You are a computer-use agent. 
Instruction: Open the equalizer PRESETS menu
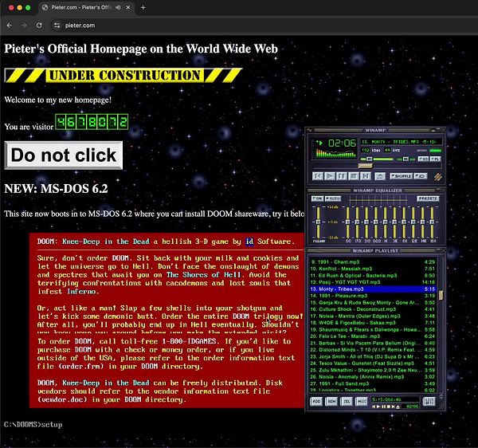point(428,198)
